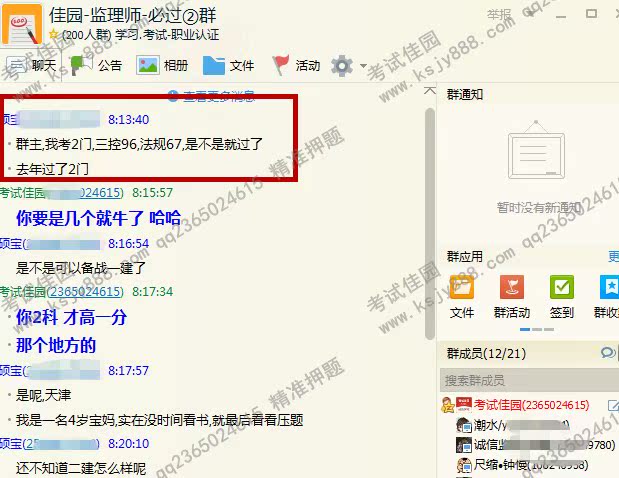Click the group avatar in the title bar
Viewport: 619px width, 478px height.
point(22,23)
